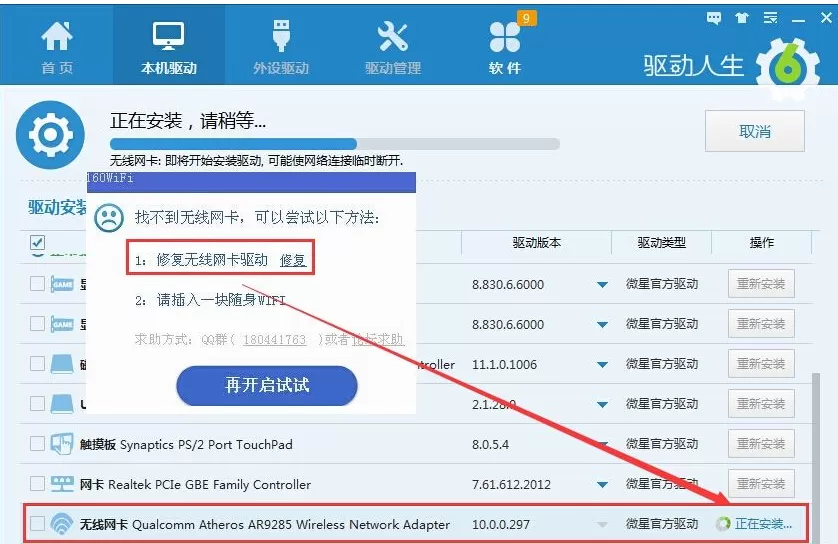Check the 11.1.0.1006 row checkbox

pyautogui.click(x=37, y=363)
